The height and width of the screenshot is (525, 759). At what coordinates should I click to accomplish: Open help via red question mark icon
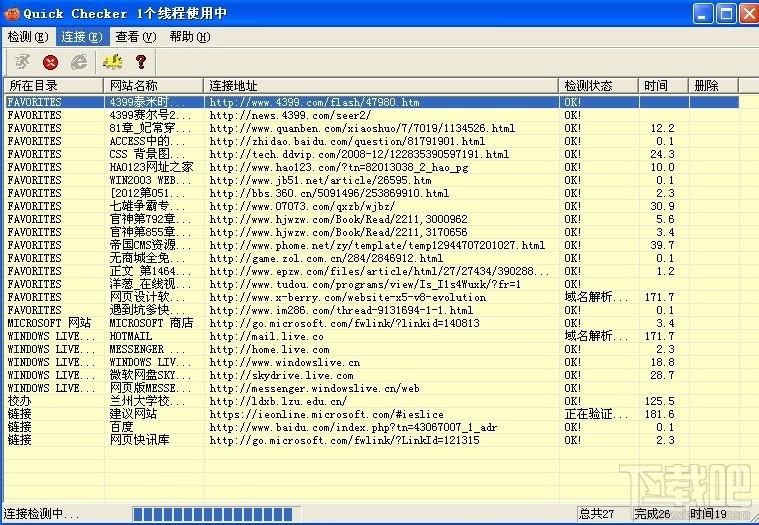coord(141,62)
